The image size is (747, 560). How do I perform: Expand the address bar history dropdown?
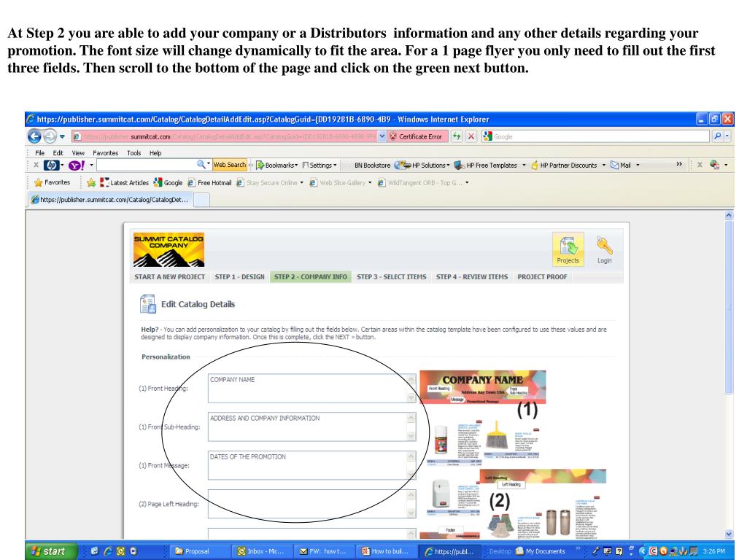(x=382, y=136)
